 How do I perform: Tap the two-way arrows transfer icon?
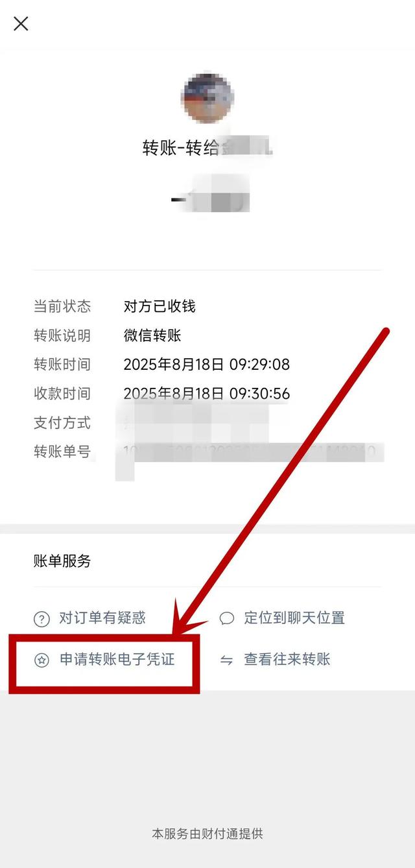pos(227,660)
